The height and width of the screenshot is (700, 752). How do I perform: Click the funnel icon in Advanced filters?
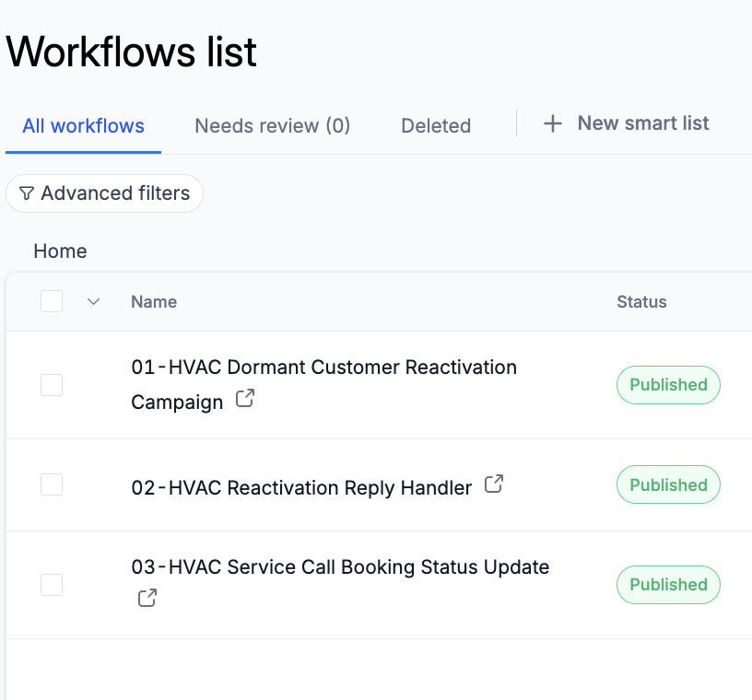[27, 193]
